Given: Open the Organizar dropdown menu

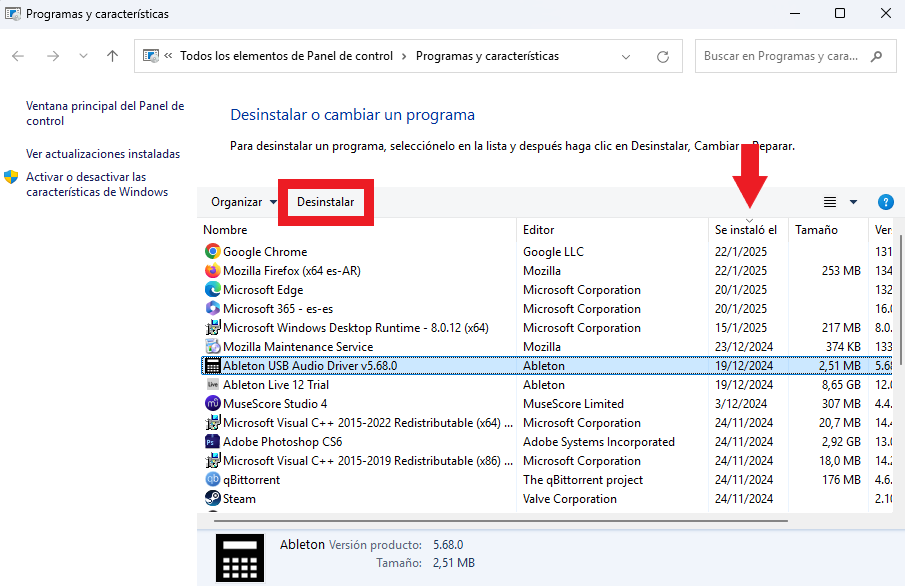Looking at the screenshot, I should [244, 202].
